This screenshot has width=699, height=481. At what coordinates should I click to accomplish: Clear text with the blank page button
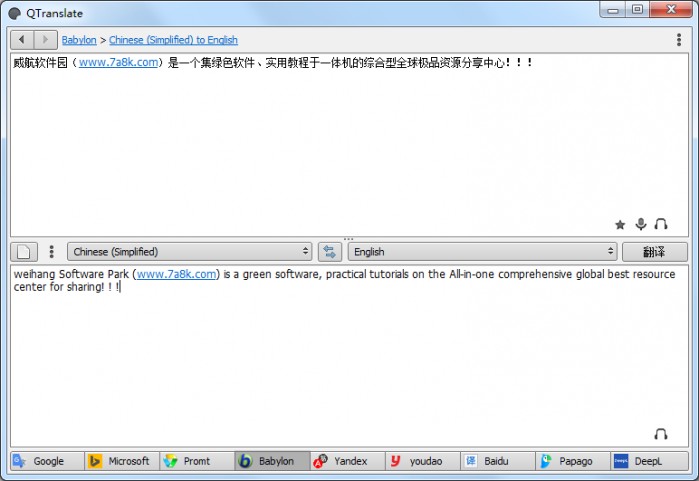tap(24, 252)
